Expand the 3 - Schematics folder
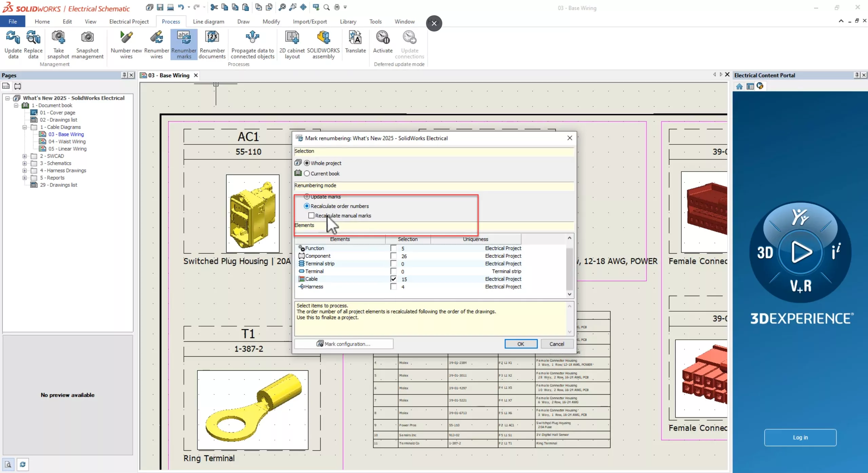The width and height of the screenshot is (868, 473). click(x=25, y=163)
